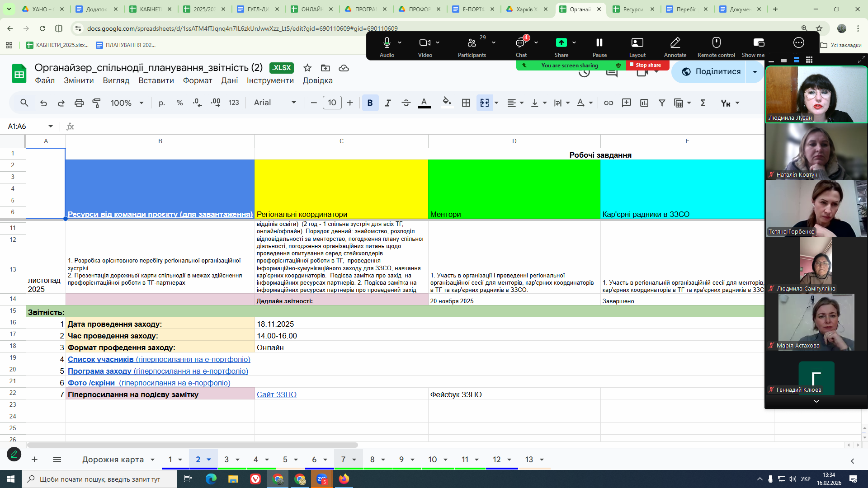Click the font size input field
The width and height of the screenshot is (868, 488).
coord(332,103)
